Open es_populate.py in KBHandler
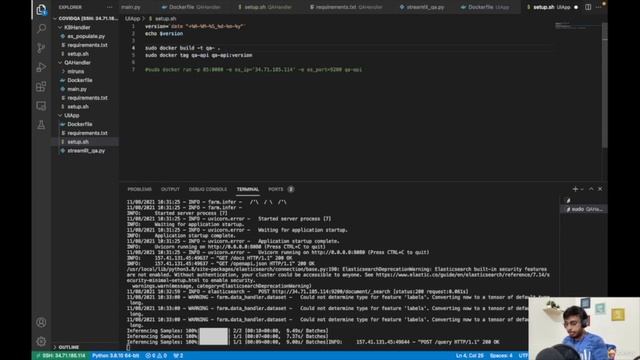Viewport: 640px width, 360px height. coord(86,36)
